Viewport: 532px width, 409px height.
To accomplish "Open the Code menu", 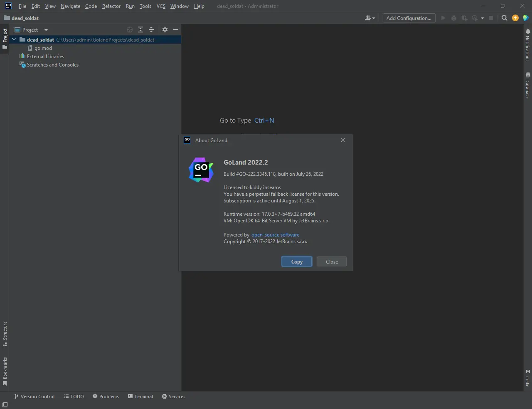I will (91, 6).
